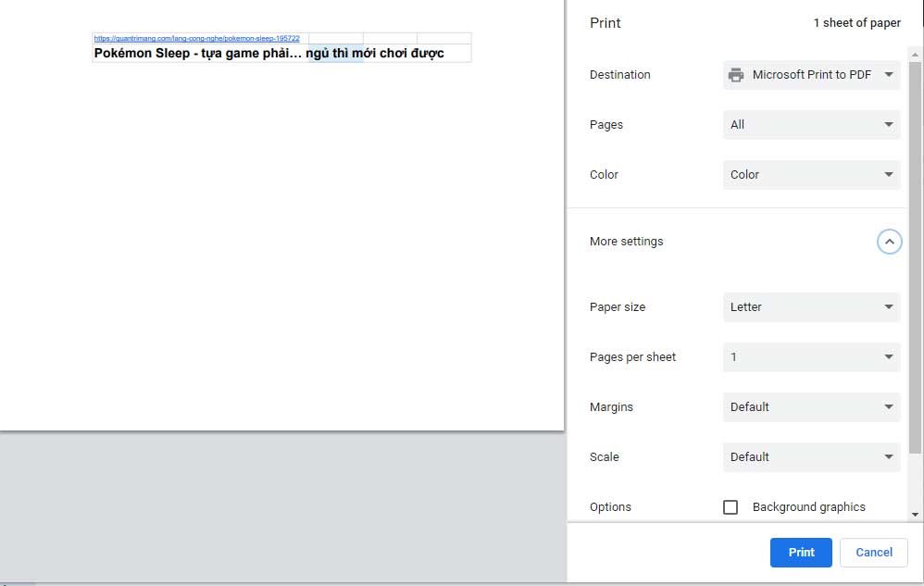Click the 'Options' label
924x586 pixels.
click(x=610, y=507)
